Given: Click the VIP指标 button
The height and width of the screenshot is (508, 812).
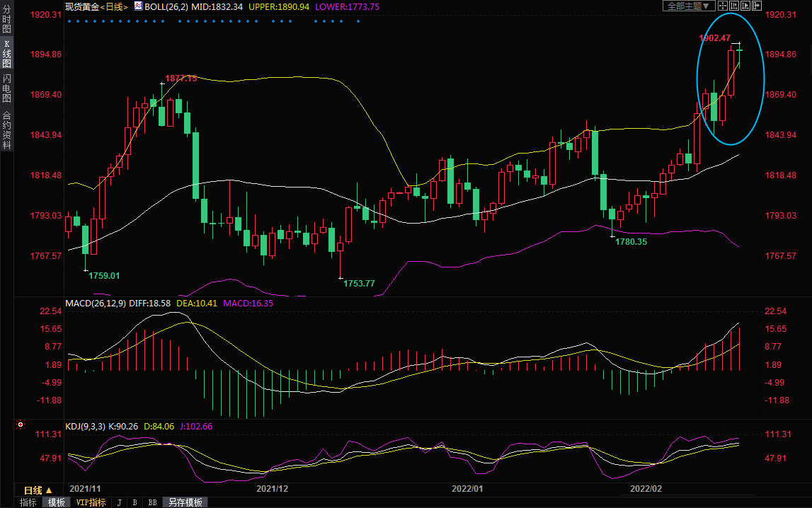Looking at the screenshot, I should pos(91,502).
